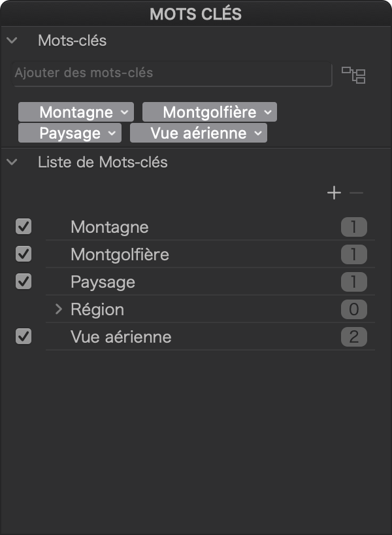The height and width of the screenshot is (535, 392).
Task: Select the Vue aérienne list row
Action: 210,337
